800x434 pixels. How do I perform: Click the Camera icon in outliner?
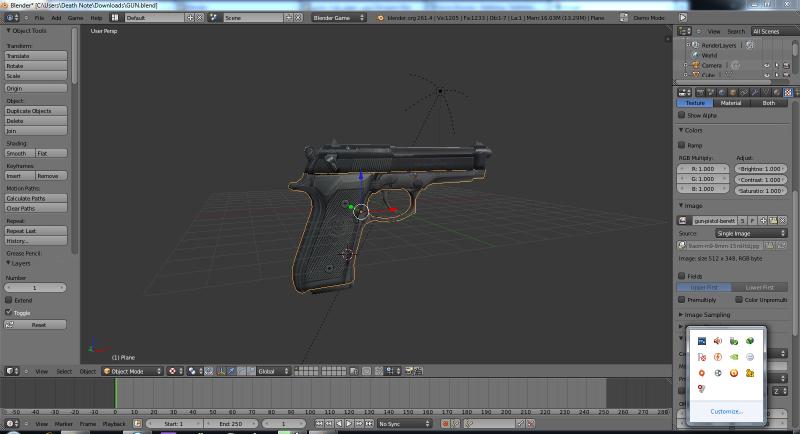point(695,65)
